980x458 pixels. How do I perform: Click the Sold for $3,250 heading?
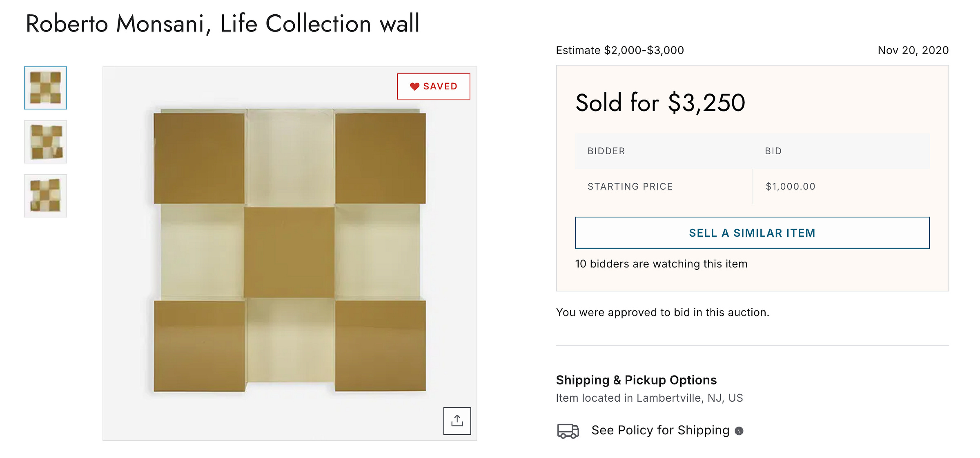(660, 102)
